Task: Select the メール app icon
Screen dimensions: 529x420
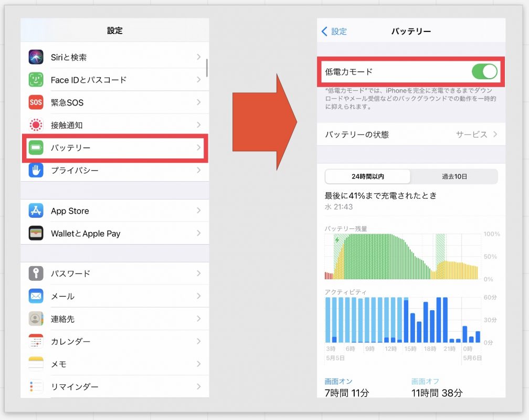Action: 35,296
